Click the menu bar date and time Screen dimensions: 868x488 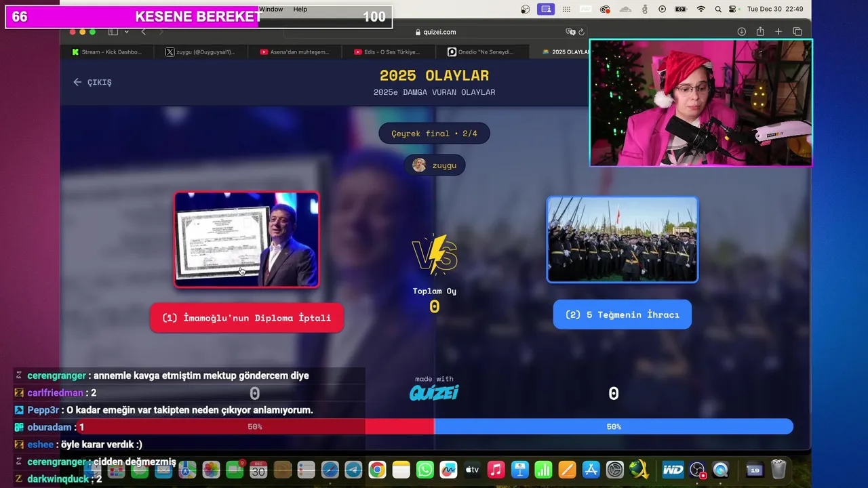click(x=775, y=9)
